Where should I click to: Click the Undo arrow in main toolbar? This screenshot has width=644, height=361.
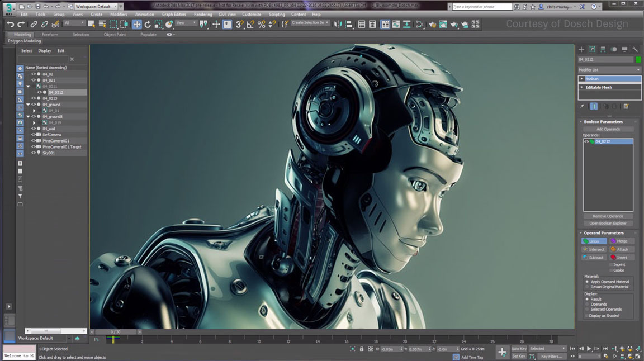(x=10, y=24)
